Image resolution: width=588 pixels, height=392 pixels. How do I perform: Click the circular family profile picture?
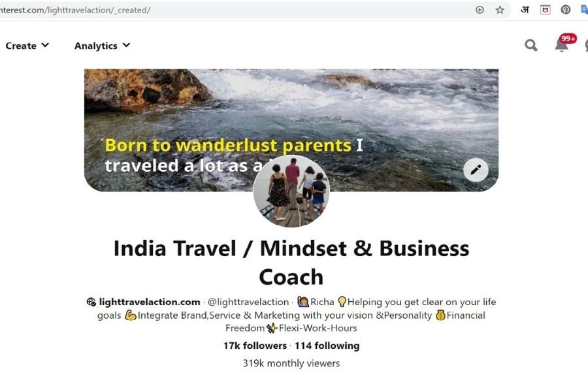[291, 191]
